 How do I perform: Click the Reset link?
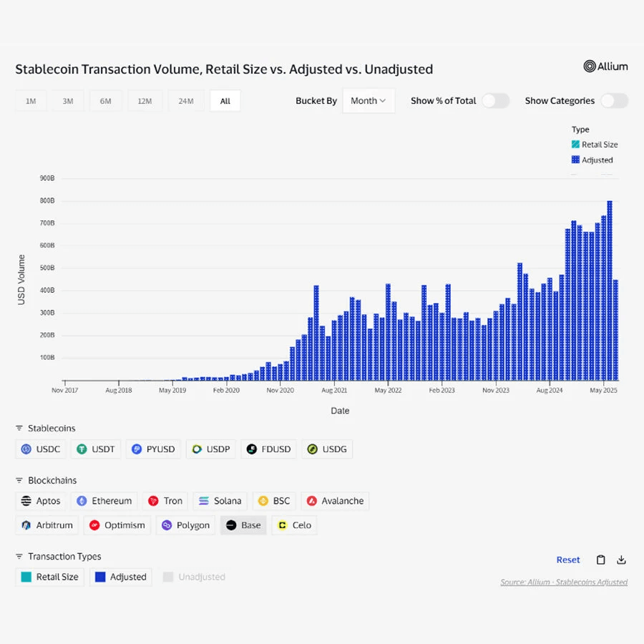568,560
